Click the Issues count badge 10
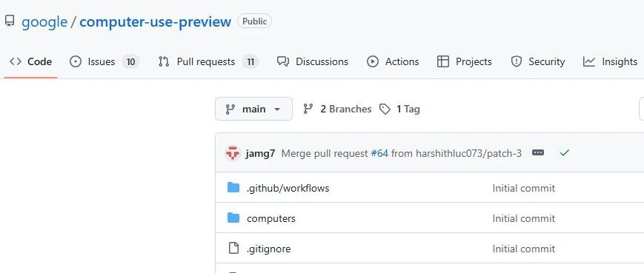The width and height of the screenshot is (644, 273). pos(130,62)
